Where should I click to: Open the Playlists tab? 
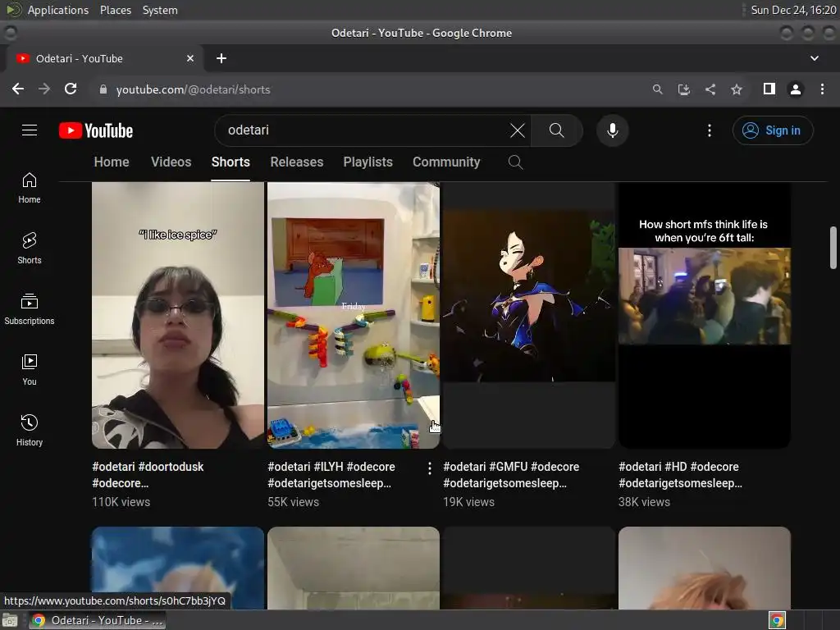[368, 162]
